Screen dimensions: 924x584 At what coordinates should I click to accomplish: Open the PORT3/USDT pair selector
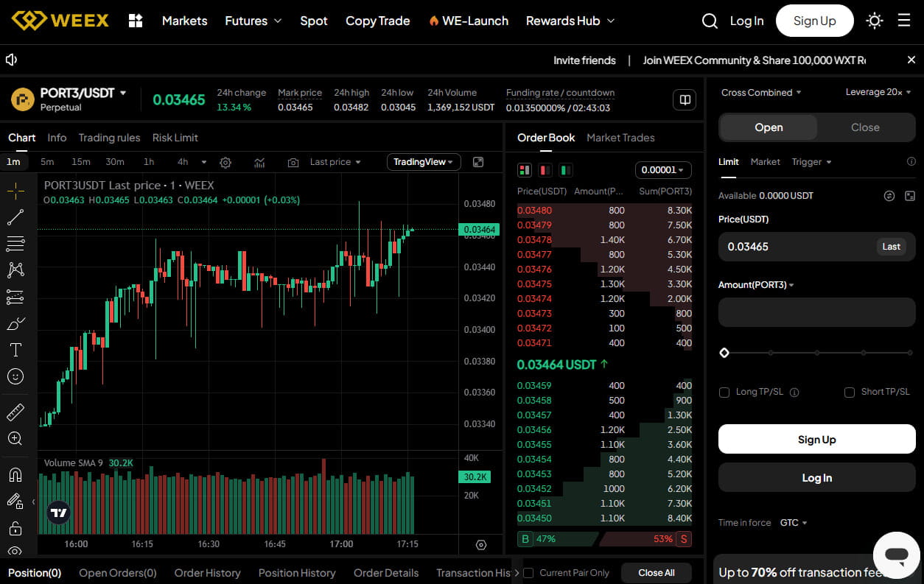(83, 93)
